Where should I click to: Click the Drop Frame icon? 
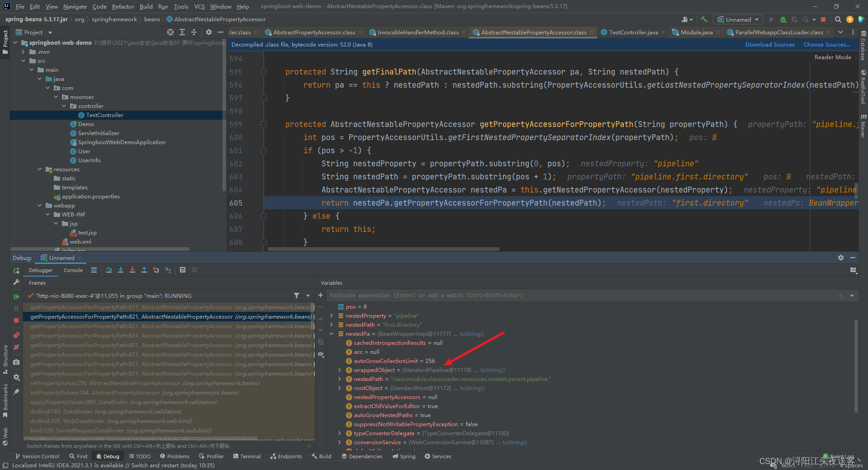click(x=156, y=270)
